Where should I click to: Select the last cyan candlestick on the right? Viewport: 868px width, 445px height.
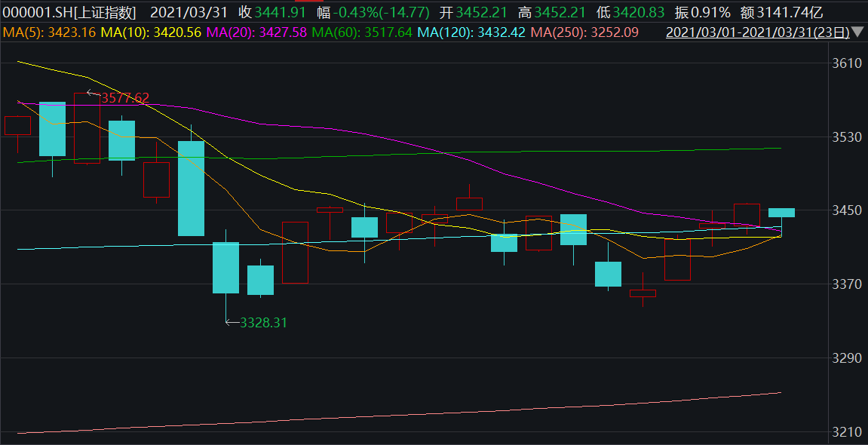click(781, 212)
